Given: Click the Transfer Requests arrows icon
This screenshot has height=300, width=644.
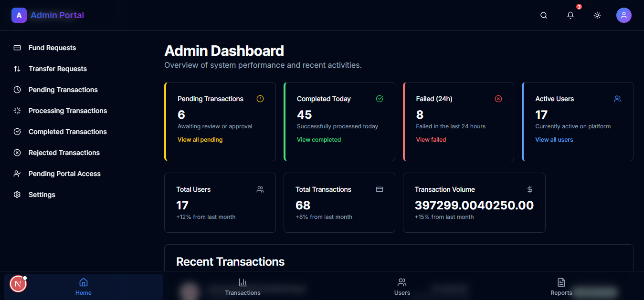Looking at the screenshot, I should click(x=17, y=69).
